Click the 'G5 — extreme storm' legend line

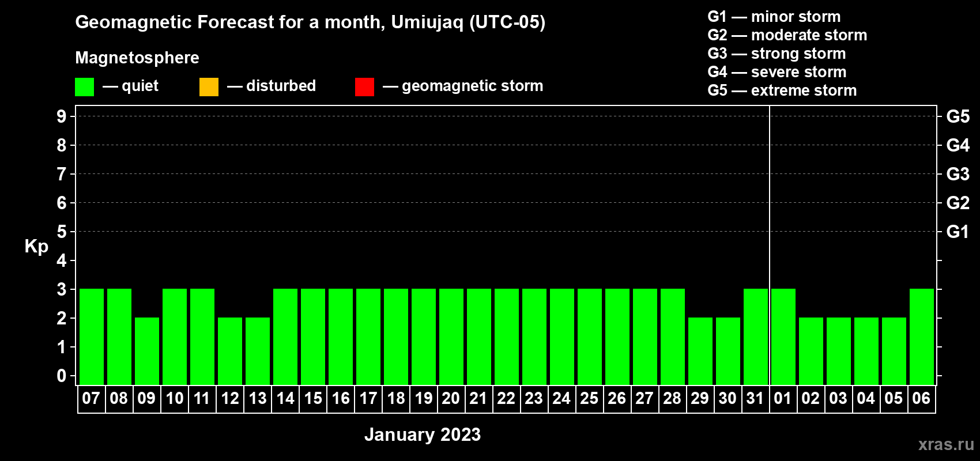coord(782,90)
